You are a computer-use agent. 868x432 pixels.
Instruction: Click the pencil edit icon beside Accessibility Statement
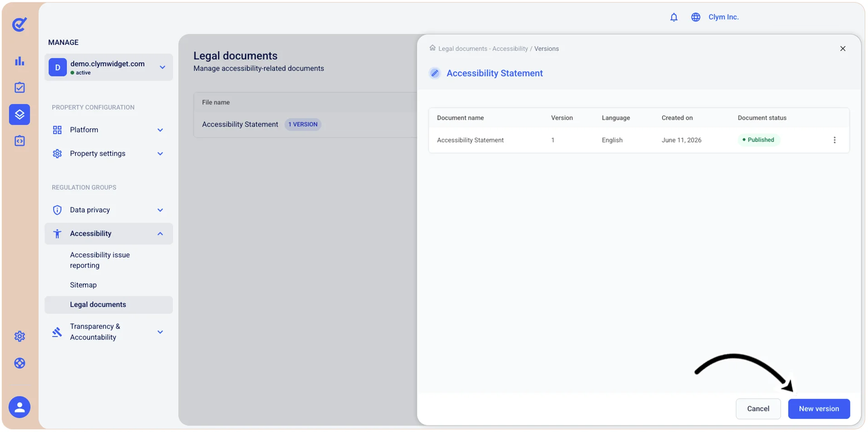[x=435, y=73]
